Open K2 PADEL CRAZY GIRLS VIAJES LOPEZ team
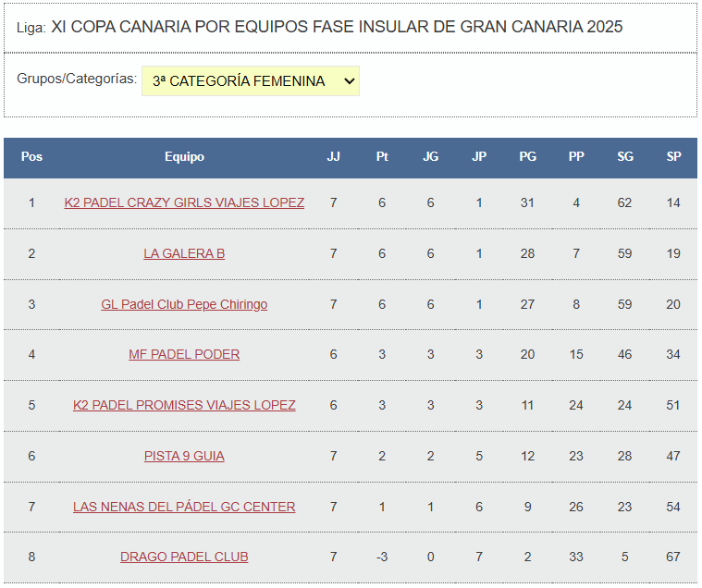The height and width of the screenshot is (588, 702). pos(184,202)
